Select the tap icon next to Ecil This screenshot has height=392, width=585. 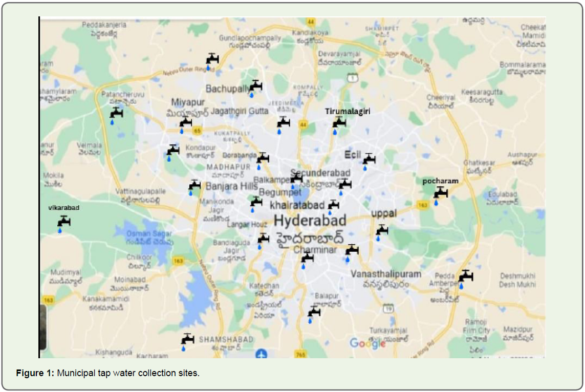point(369,161)
